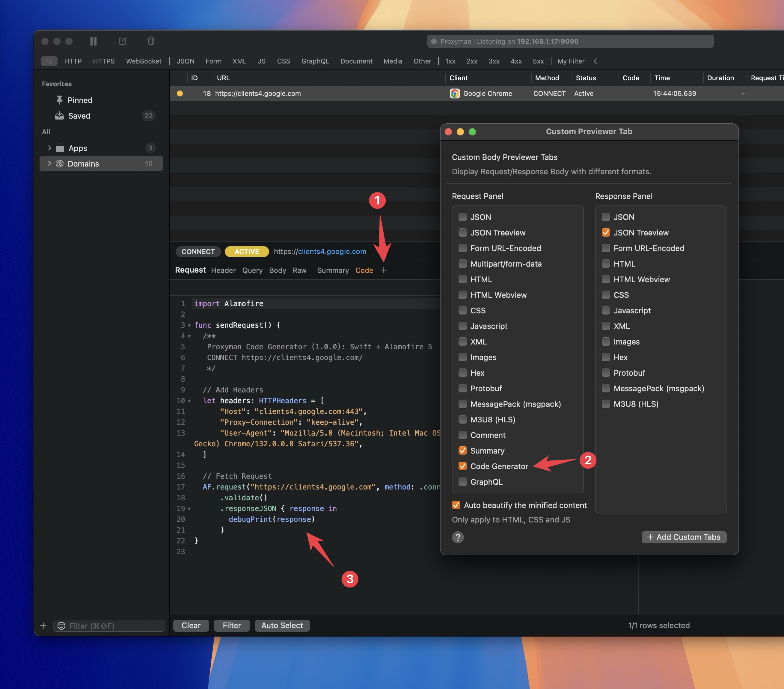This screenshot has height=689, width=784.
Task: Pause recording with the pause icon
Action: (x=93, y=41)
